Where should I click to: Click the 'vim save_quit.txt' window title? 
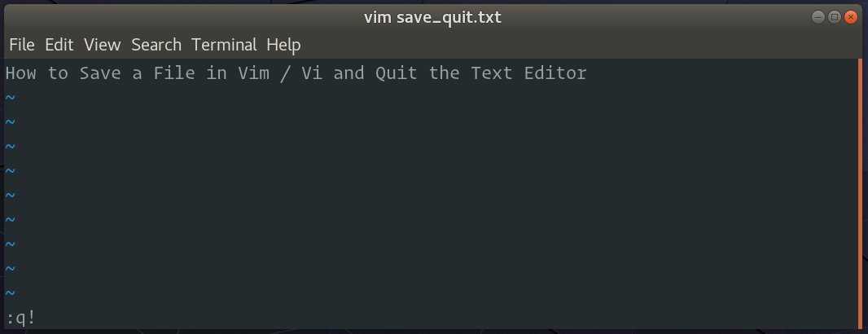pos(432,17)
